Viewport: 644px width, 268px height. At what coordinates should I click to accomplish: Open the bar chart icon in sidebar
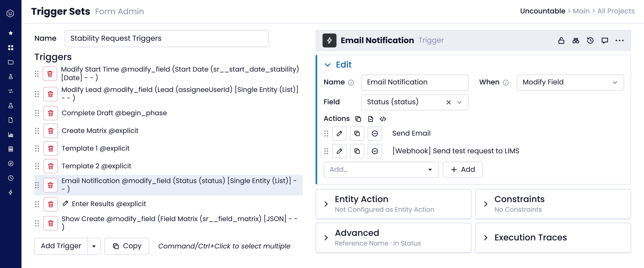point(10,134)
